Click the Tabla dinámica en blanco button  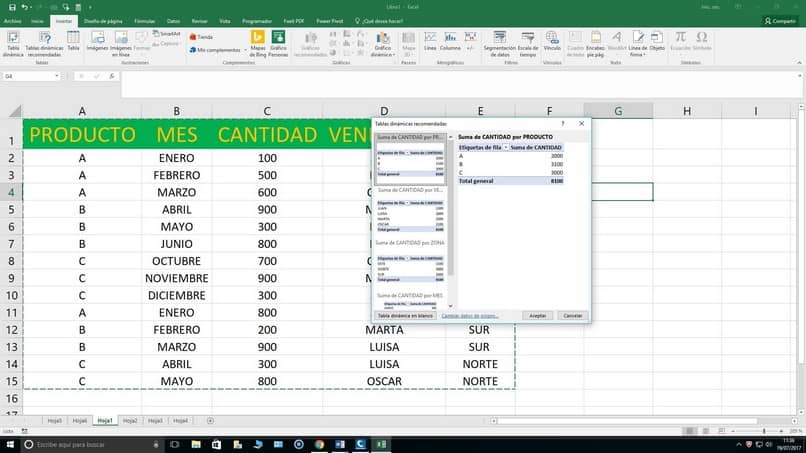tap(405, 316)
